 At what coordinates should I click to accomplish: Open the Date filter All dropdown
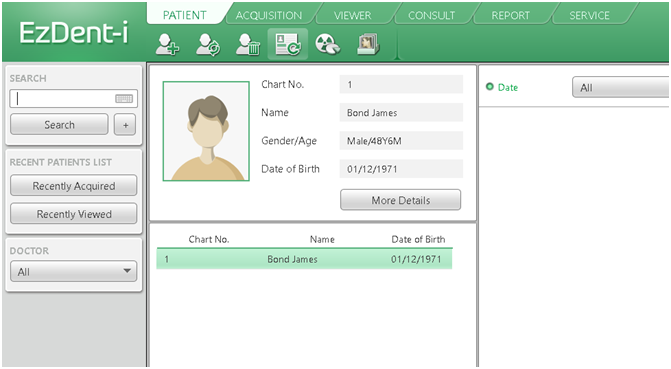(x=621, y=87)
